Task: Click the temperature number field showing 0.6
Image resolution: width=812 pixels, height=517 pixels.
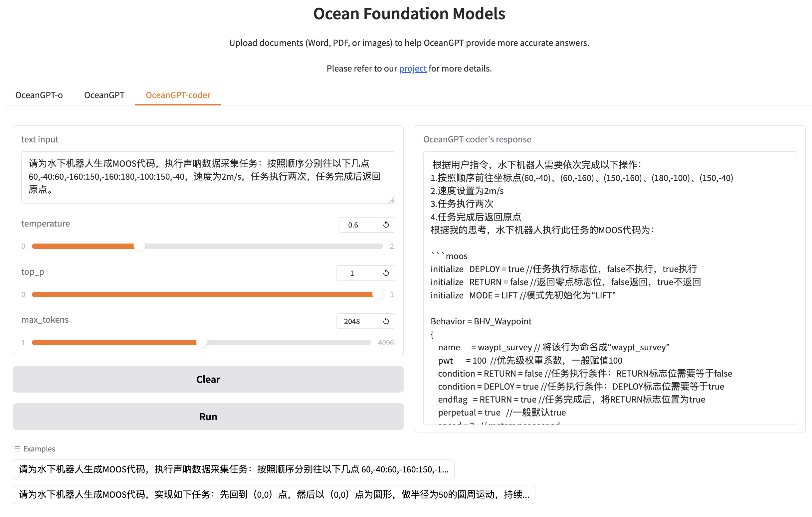Action: click(358, 225)
